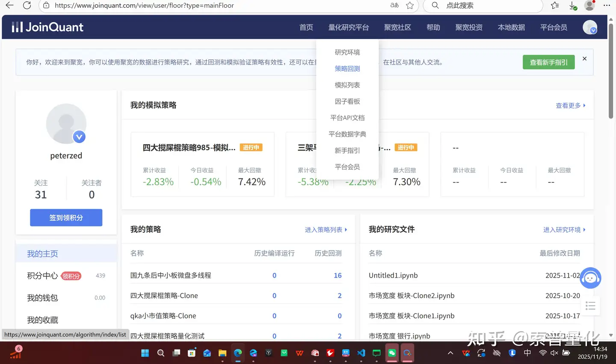Click the 签到领积分 button
Screen dimensions: 616x364
66,218
